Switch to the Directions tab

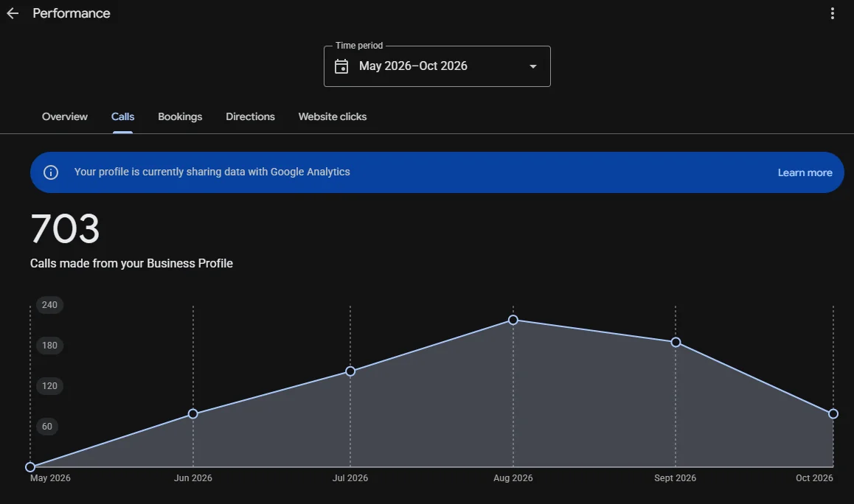point(250,116)
